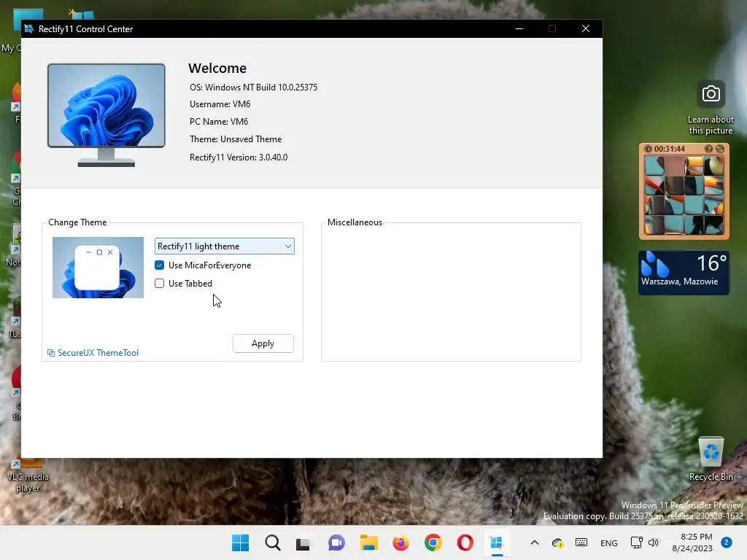Click the volume speaker tray icon

pyautogui.click(x=653, y=542)
